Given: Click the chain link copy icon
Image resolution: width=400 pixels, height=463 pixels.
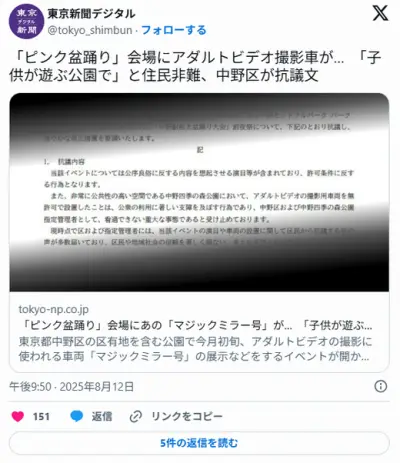Looking at the screenshot, I should [x=136, y=417].
